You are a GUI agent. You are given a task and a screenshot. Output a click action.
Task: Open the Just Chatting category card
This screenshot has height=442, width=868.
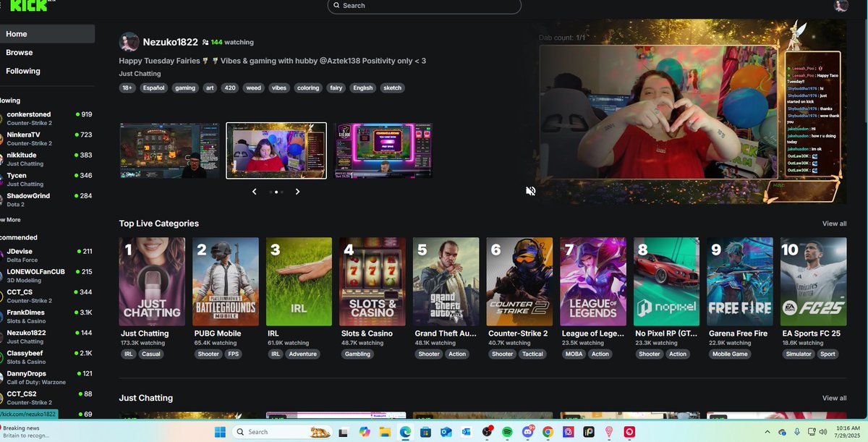[152, 281]
